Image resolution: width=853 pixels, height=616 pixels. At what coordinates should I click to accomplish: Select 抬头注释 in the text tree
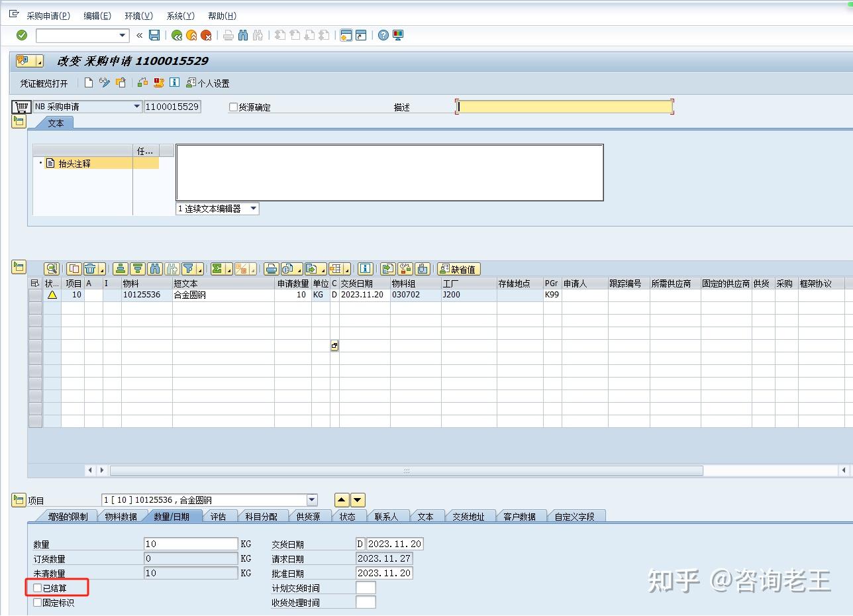[x=74, y=163]
